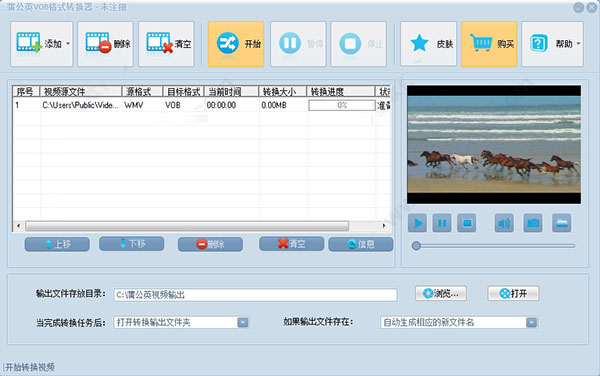Viewport: 600px width, 376px height.
Task: Click the list scrollbar left arrow
Action: [x=18, y=226]
